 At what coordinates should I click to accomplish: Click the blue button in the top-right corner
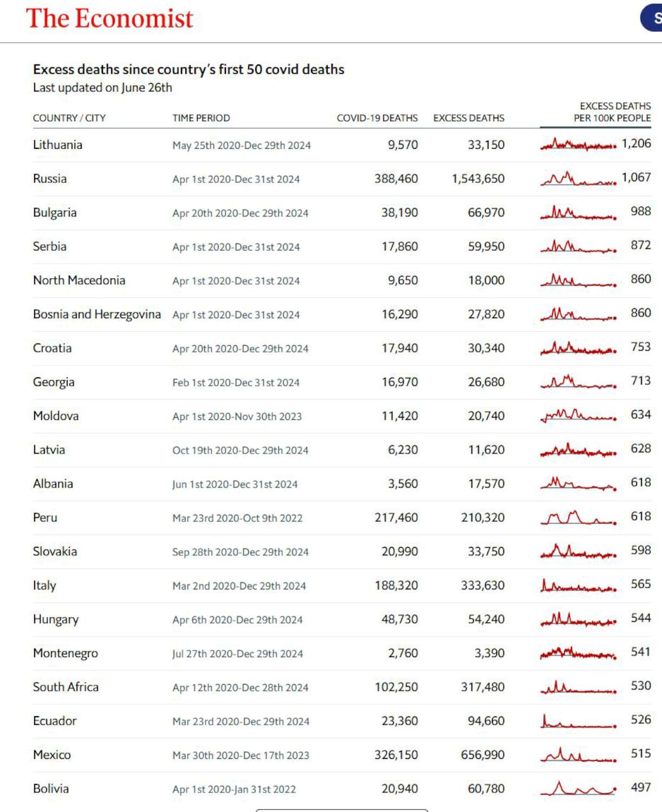coord(652,18)
